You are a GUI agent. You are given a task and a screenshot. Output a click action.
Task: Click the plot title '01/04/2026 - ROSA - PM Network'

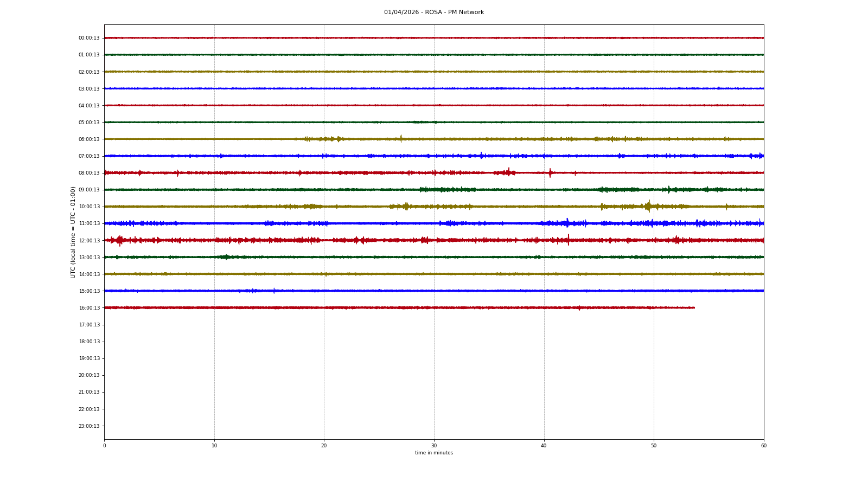click(x=433, y=12)
